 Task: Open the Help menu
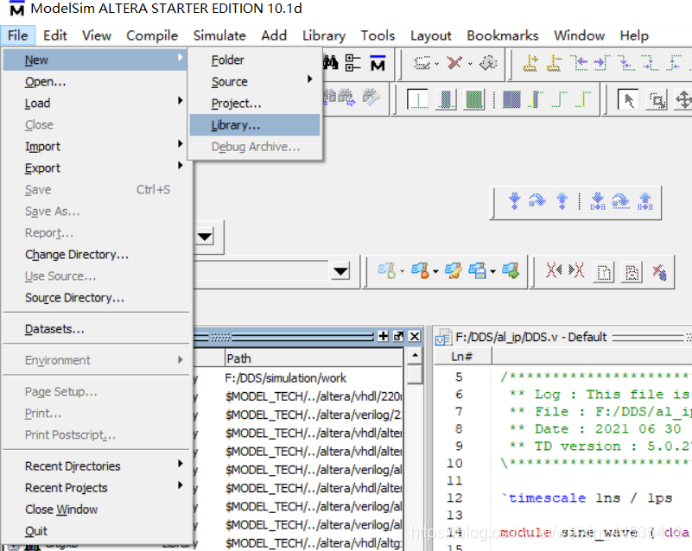[x=634, y=35]
